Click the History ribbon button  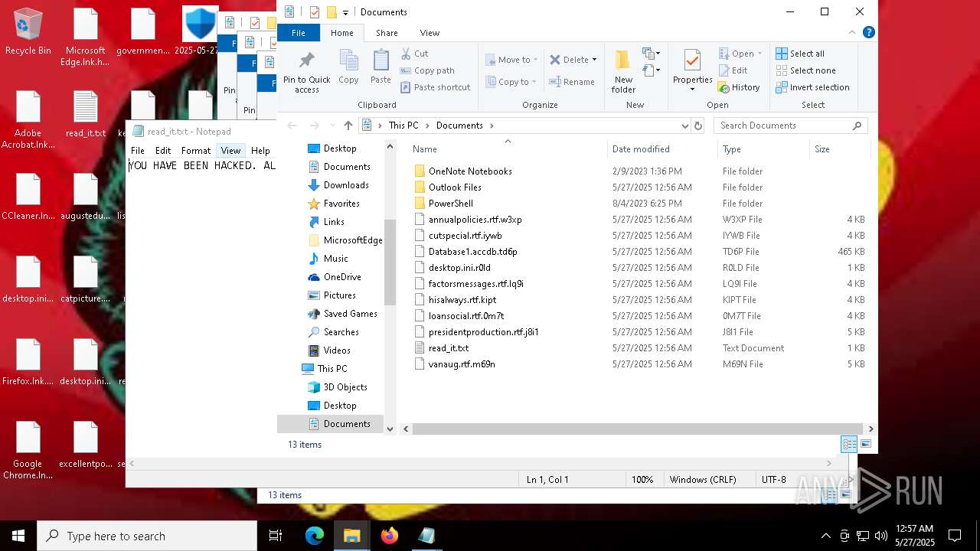[739, 87]
